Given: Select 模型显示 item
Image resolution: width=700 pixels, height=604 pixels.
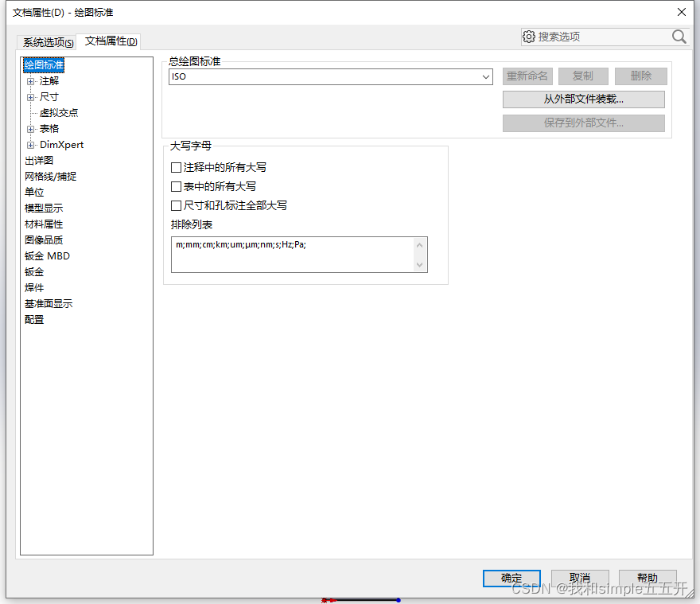Looking at the screenshot, I should tap(44, 208).
